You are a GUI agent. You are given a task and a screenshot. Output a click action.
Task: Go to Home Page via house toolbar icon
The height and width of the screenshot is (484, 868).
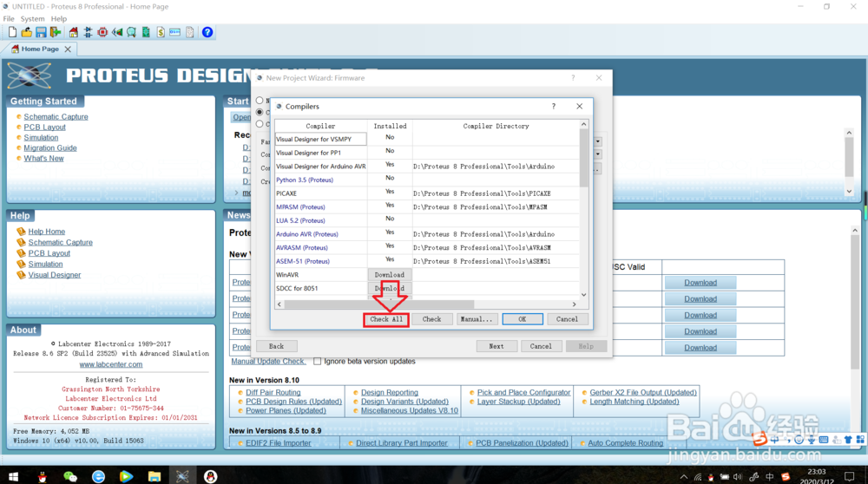tap(74, 32)
